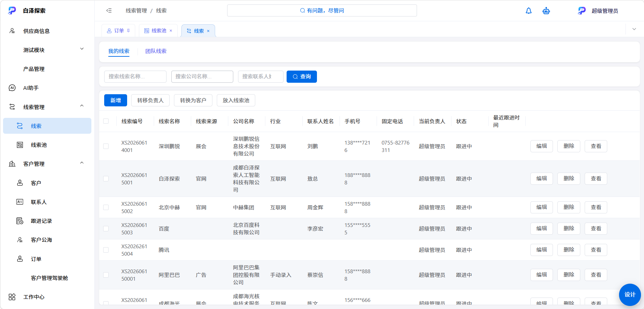Viewport: 644px width, 309px height.
Task: Click the AI助手 sidebar icon
Action: click(12, 88)
